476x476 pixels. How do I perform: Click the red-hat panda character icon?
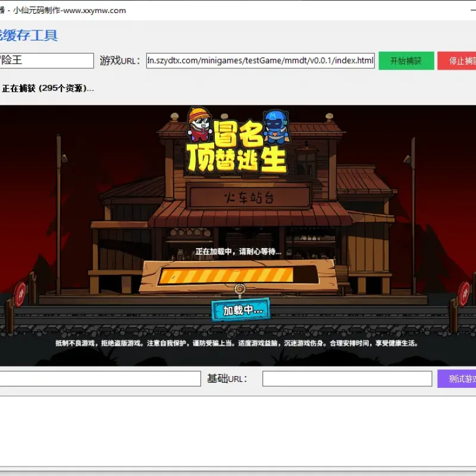click(x=199, y=124)
